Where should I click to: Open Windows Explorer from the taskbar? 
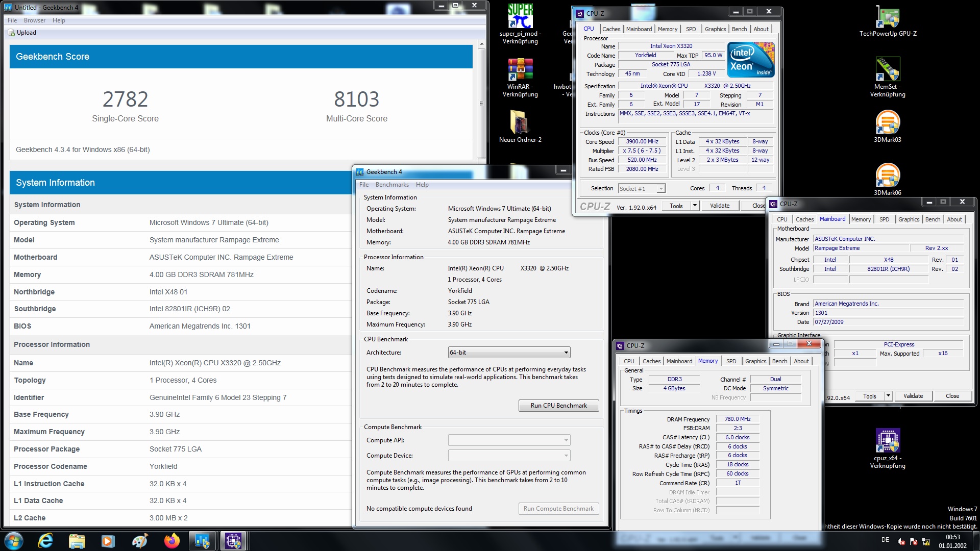coord(77,541)
